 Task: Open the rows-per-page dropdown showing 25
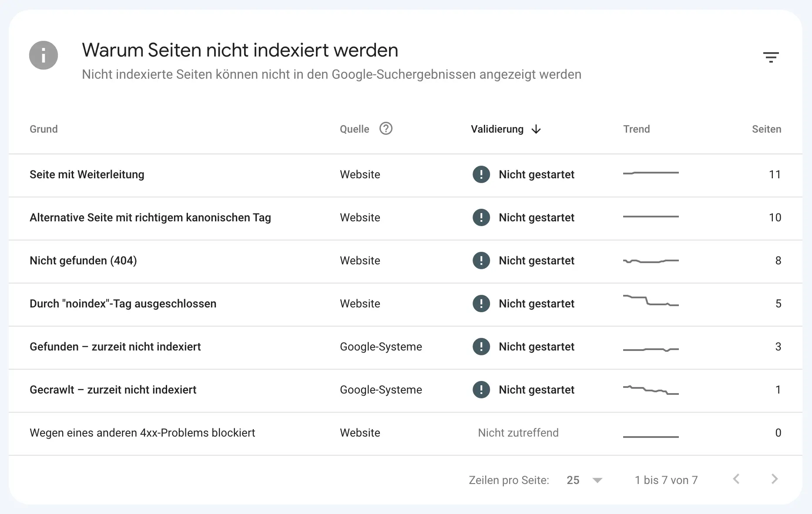click(x=584, y=480)
